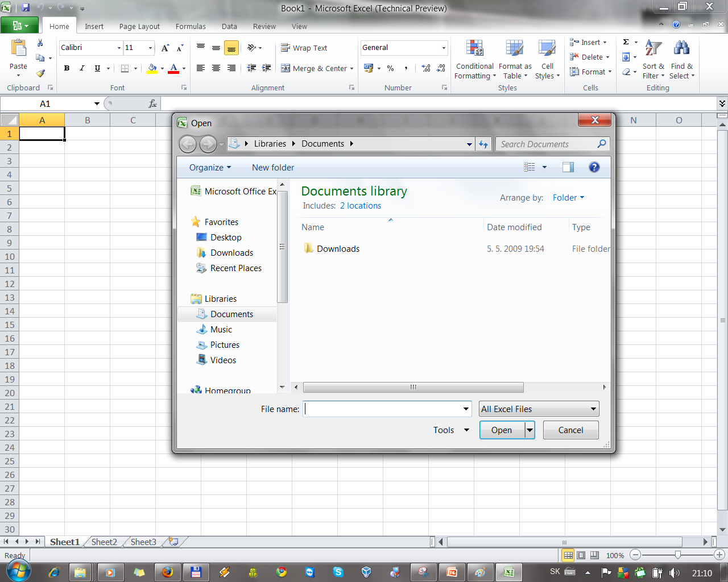Viewport: 728px width, 582px height.
Task: Click the Sort & Filter icon
Action: (653, 48)
